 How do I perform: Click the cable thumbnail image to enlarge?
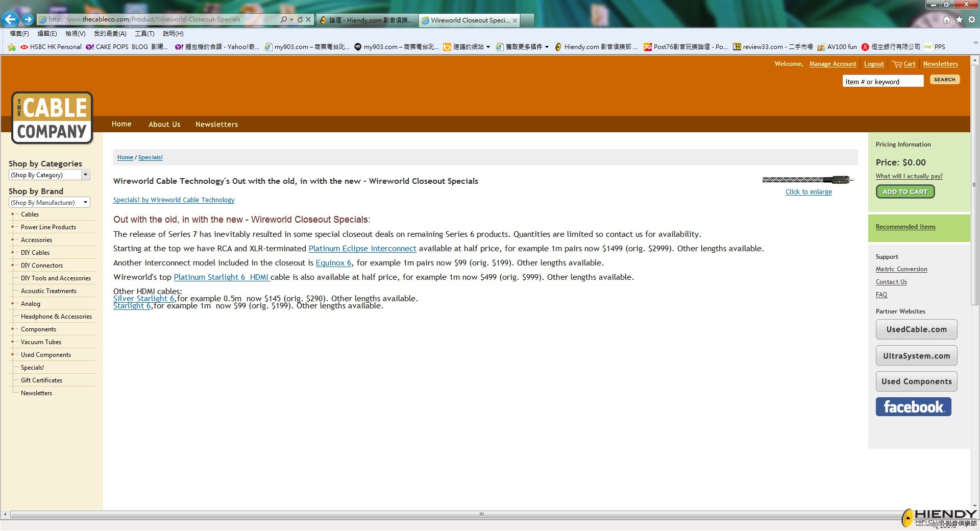[808, 180]
